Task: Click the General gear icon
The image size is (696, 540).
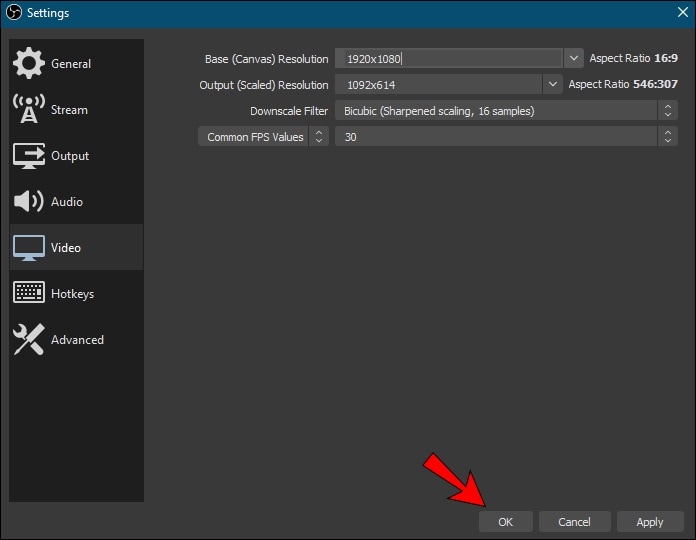Action: (29, 63)
